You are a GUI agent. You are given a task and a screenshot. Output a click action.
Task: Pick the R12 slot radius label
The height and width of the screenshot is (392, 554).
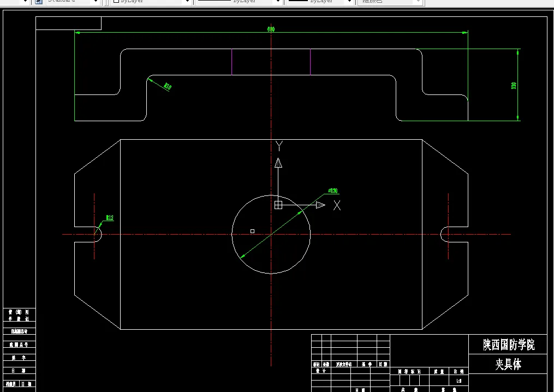(110, 218)
